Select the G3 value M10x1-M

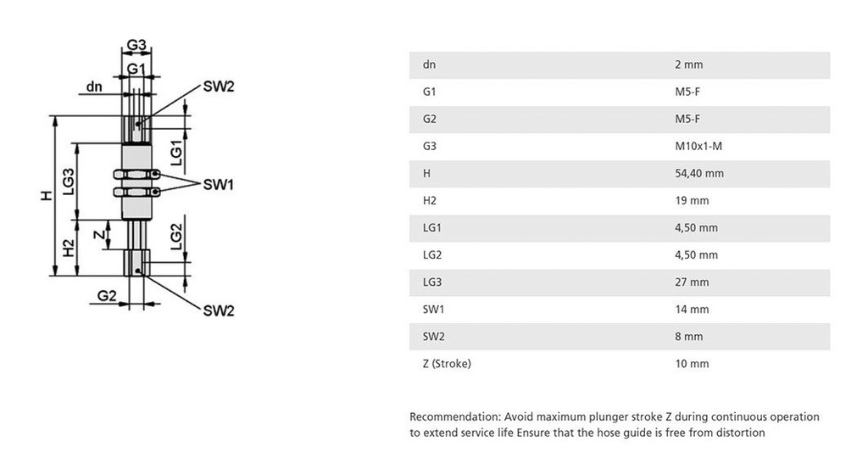698,146
